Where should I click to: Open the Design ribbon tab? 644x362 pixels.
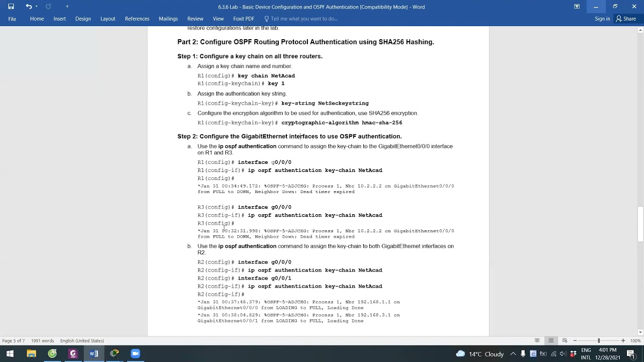(x=83, y=19)
